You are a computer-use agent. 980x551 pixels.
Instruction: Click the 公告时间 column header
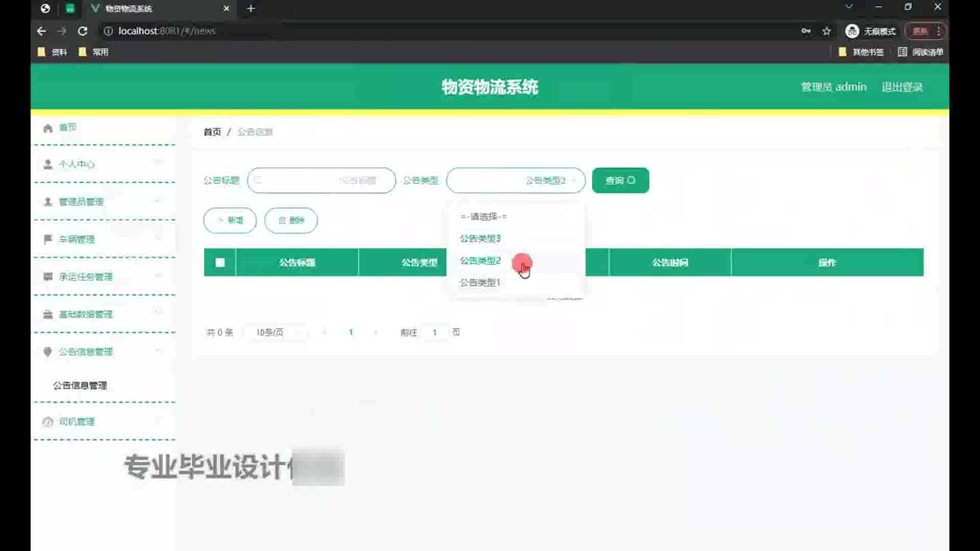click(x=670, y=263)
